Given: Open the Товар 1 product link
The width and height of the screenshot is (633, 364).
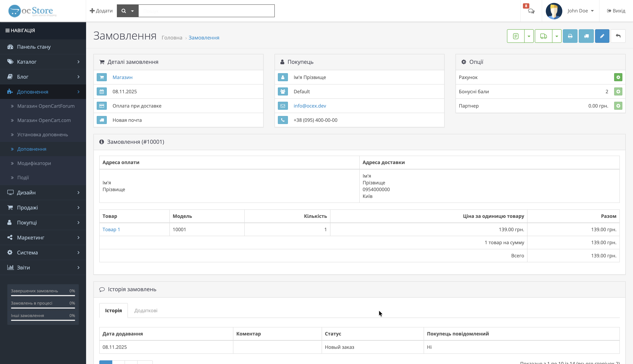Looking at the screenshot, I should (x=111, y=230).
